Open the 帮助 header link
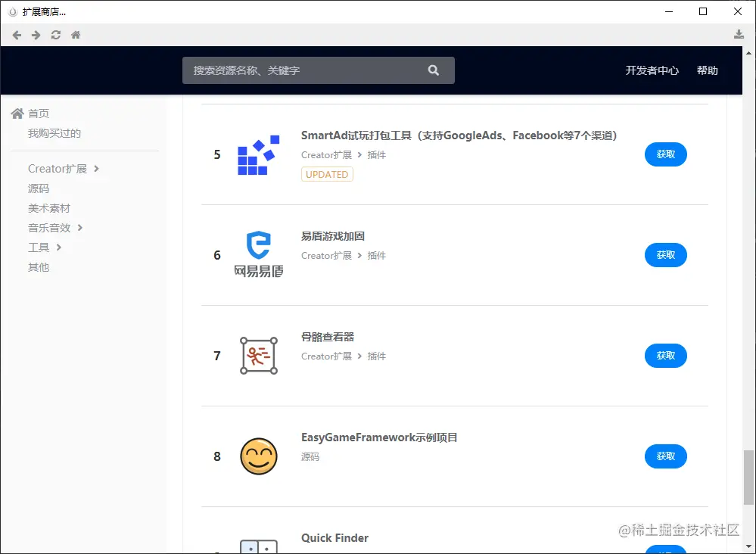Screen dimensions: 756x554 tap(708, 70)
